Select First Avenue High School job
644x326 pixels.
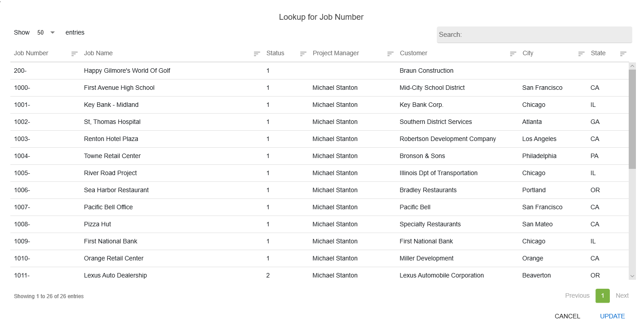coord(119,88)
